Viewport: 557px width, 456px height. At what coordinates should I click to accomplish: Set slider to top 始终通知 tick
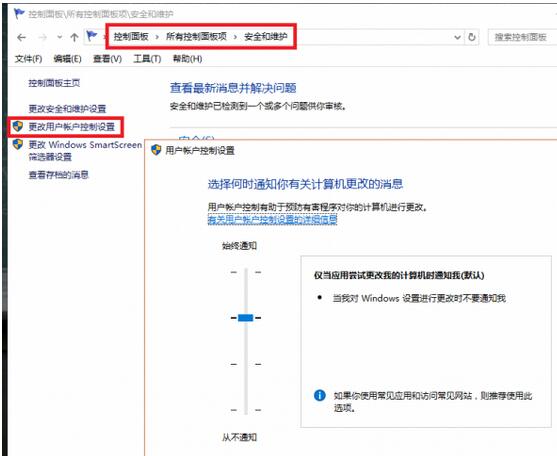point(246,272)
